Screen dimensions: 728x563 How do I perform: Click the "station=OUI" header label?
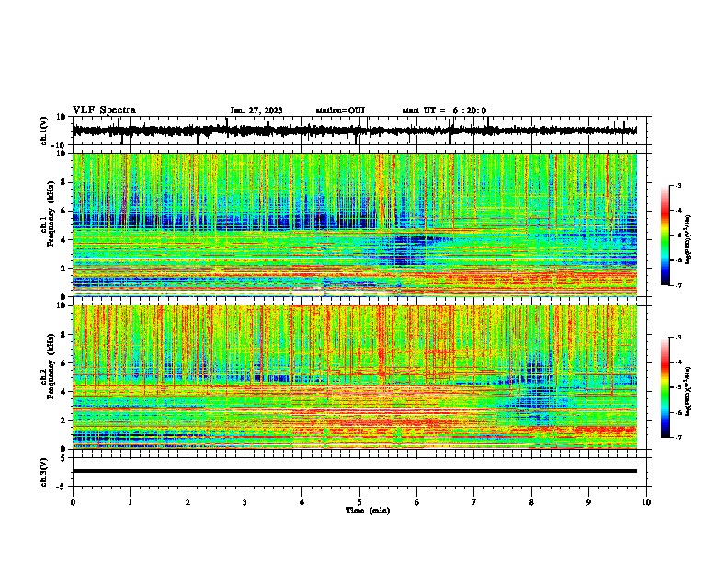coord(340,110)
